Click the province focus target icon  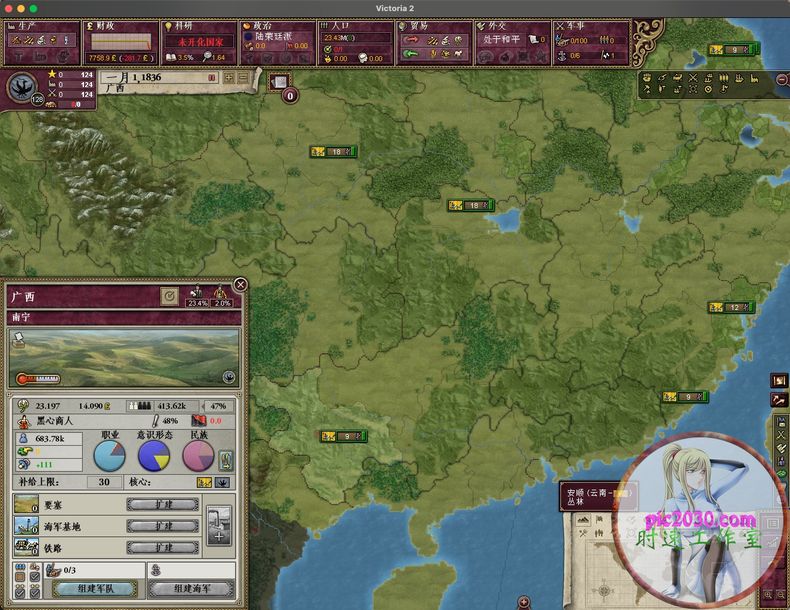pos(169,296)
